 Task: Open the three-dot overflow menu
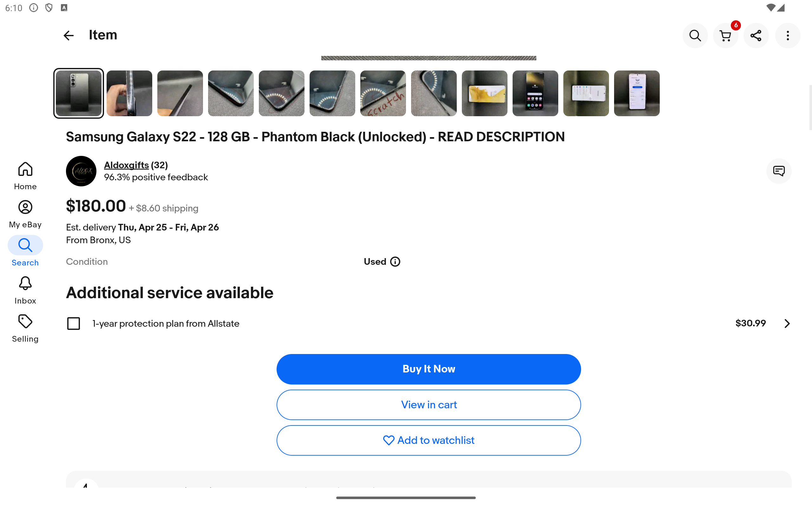point(788,35)
